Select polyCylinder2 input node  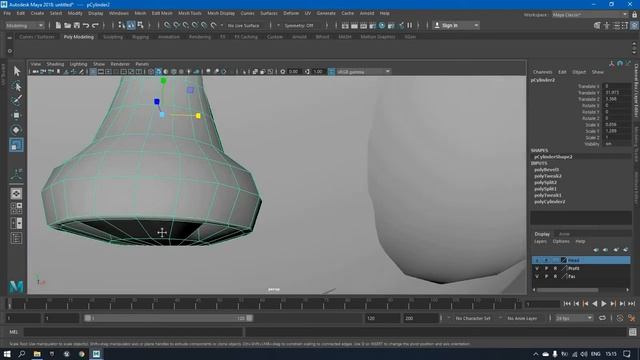549,202
